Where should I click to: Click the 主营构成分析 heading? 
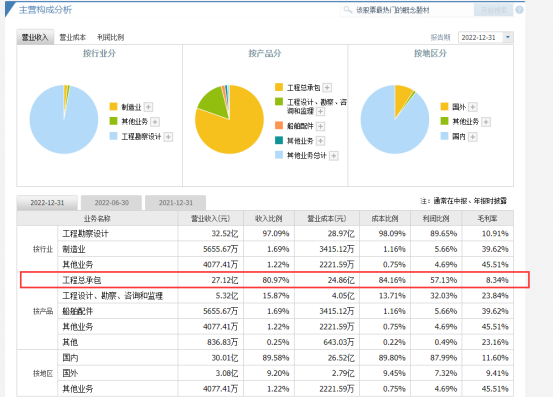pyautogui.click(x=45, y=10)
